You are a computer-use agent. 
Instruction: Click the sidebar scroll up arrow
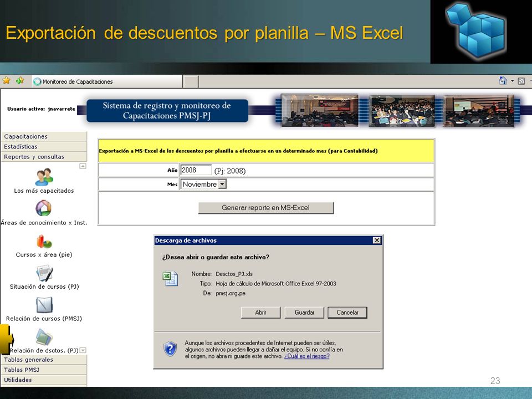[x=83, y=166]
